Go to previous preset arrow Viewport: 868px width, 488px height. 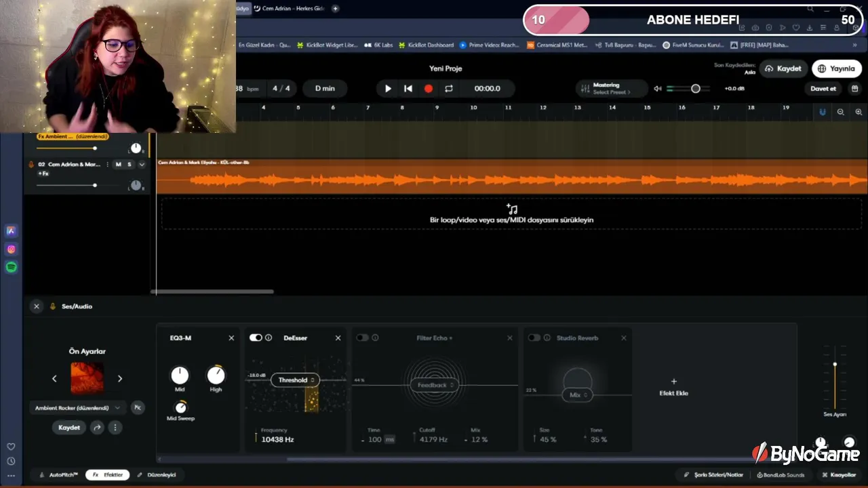[x=54, y=379]
